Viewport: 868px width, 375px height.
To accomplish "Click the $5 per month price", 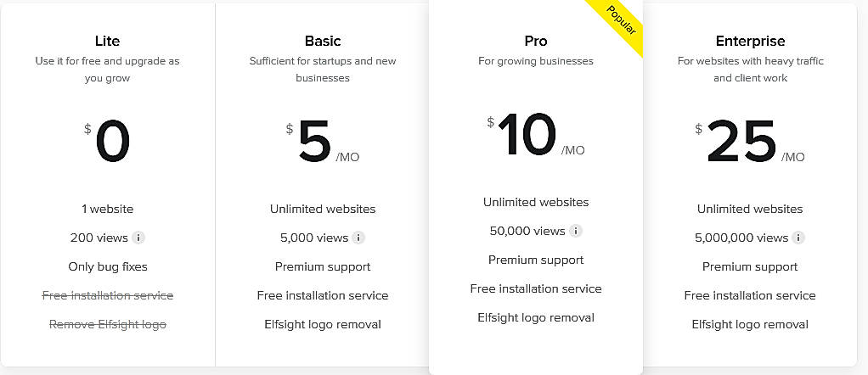I will click(315, 142).
